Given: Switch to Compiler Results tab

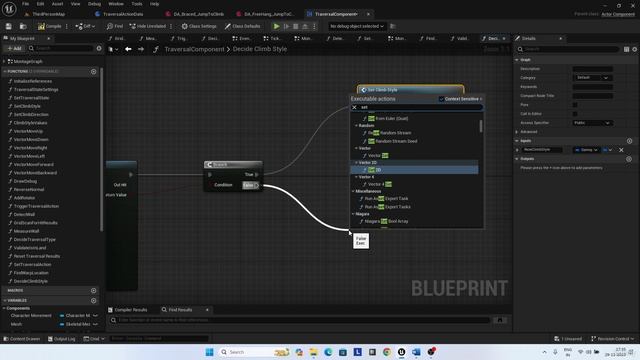Looking at the screenshot, I should tap(128, 310).
